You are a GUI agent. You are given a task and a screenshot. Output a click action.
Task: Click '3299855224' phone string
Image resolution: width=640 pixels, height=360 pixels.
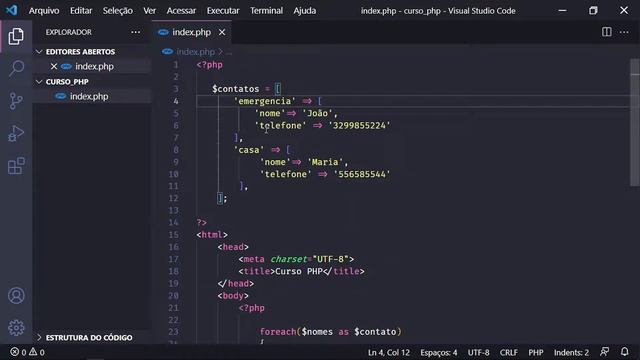359,126
